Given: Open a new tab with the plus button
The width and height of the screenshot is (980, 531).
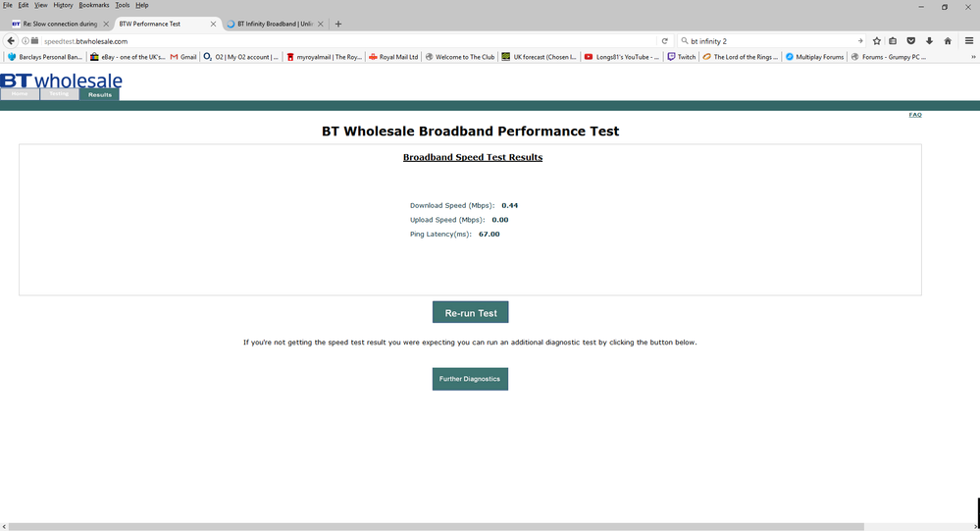Looking at the screenshot, I should click(338, 24).
